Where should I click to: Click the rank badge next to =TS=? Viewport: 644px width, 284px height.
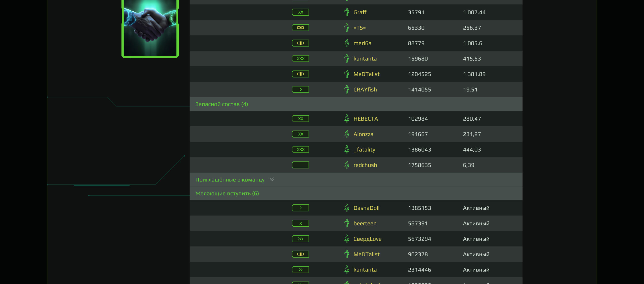300,28
